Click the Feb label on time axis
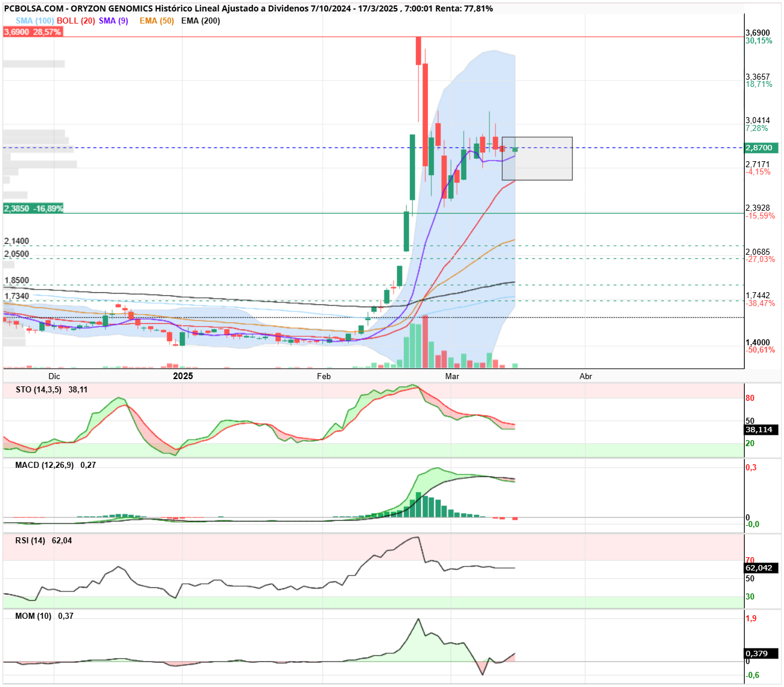Image resolution: width=784 pixels, height=687 pixels. (x=323, y=376)
